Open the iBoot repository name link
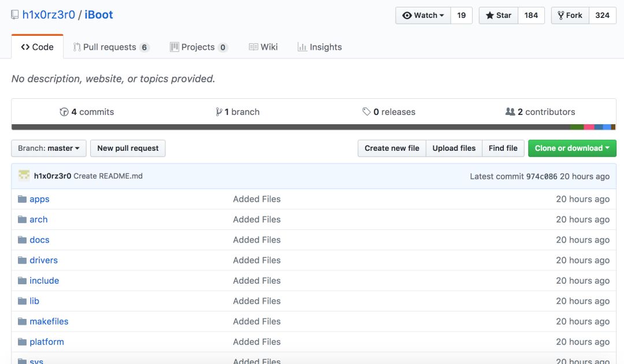The width and height of the screenshot is (624, 364). (x=99, y=14)
